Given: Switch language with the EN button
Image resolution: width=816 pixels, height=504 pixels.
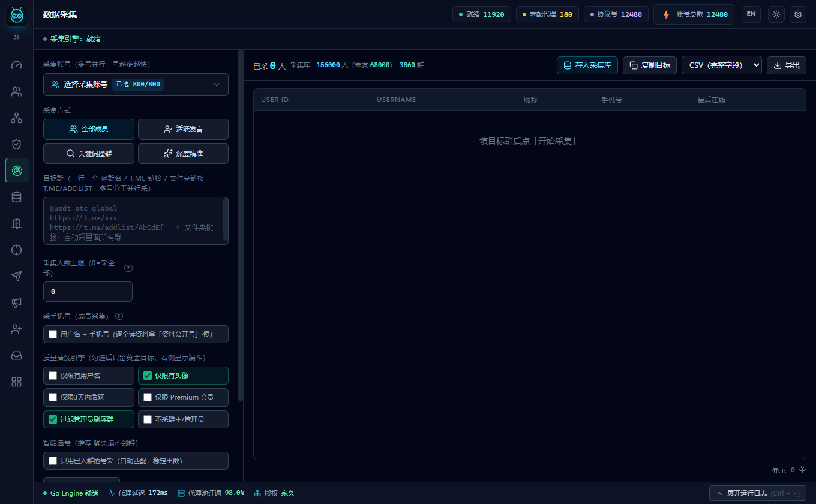Looking at the screenshot, I should [751, 14].
